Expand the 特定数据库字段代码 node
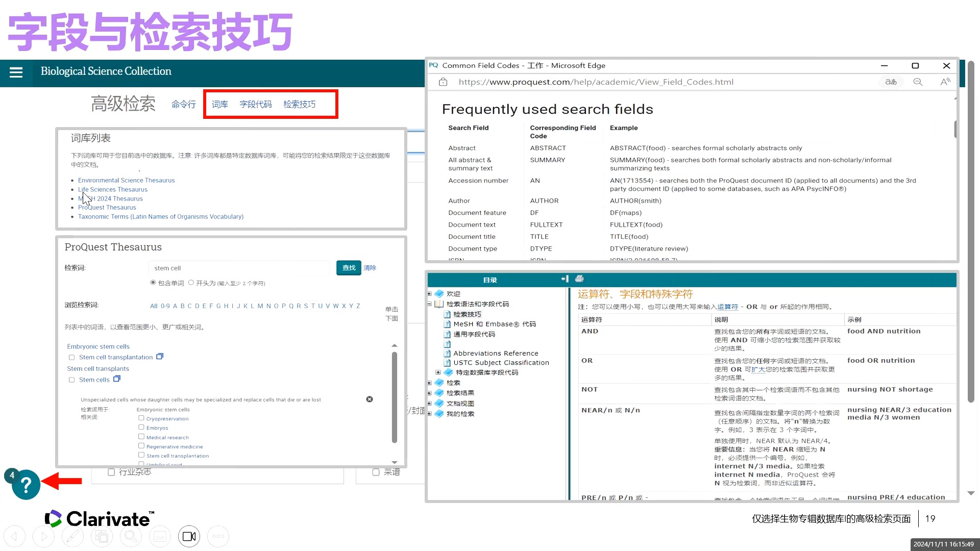Screen dimensions: 980x551 pyautogui.click(x=438, y=372)
